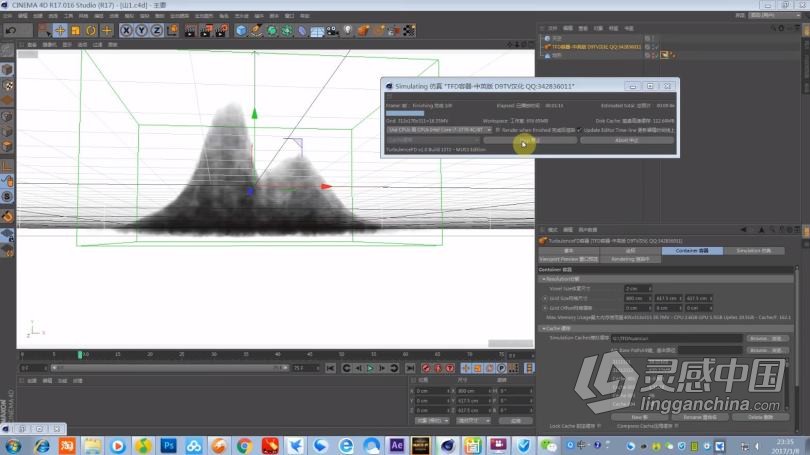Click the Voxel Size input field
Viewport: 810px width, 455px height.
pos(638,289)
